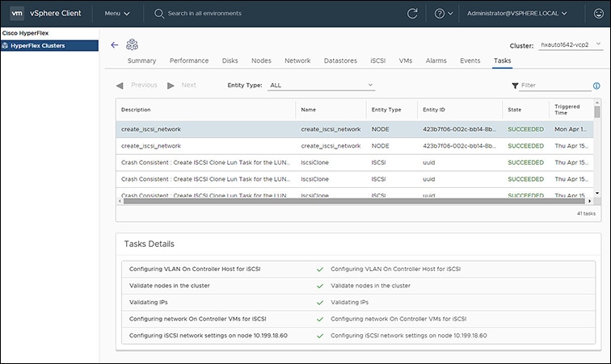Switch to the Datastores tab
This screenshot has height=364, width=611.
click(x=340, y=61)
